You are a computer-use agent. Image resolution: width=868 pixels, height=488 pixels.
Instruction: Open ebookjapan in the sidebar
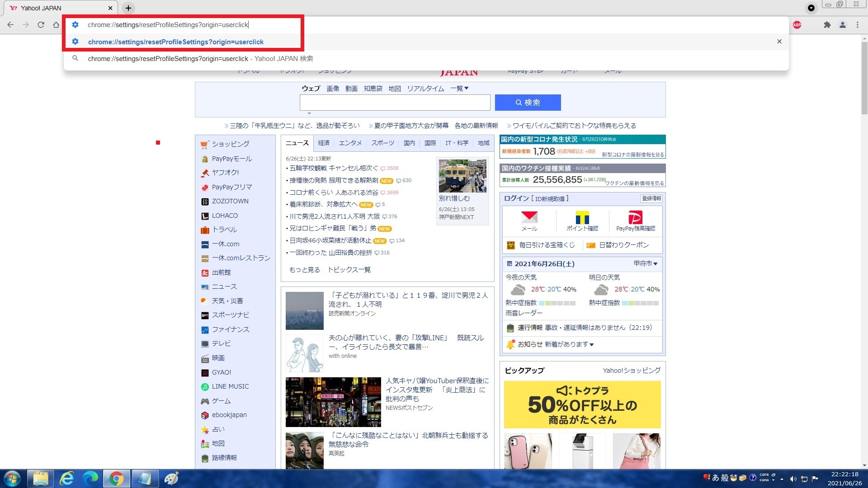tap(224, 415)
